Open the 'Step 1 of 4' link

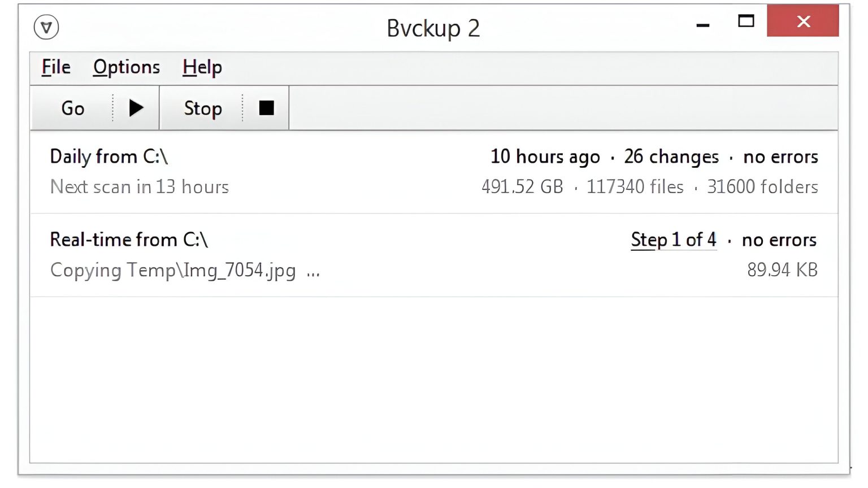click(x=673, y=240)
